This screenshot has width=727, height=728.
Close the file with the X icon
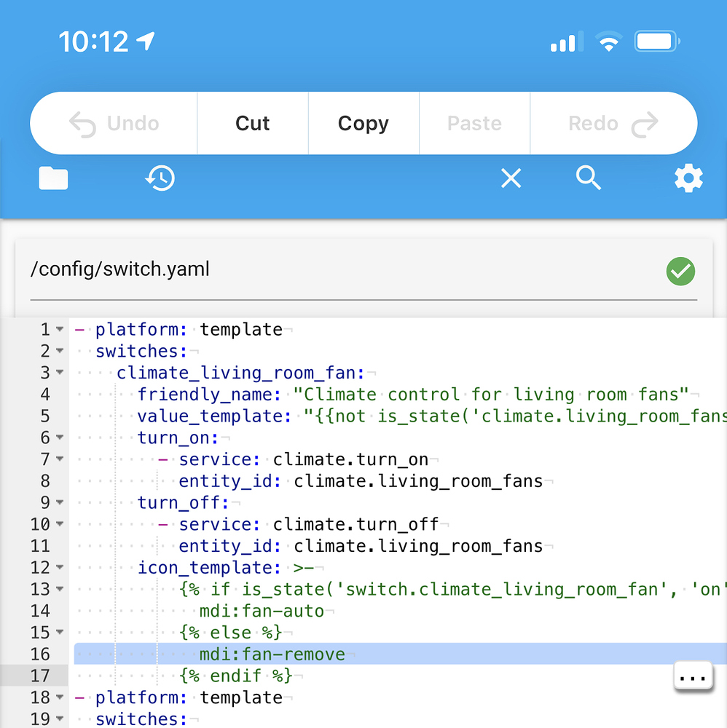coord(511,178)
